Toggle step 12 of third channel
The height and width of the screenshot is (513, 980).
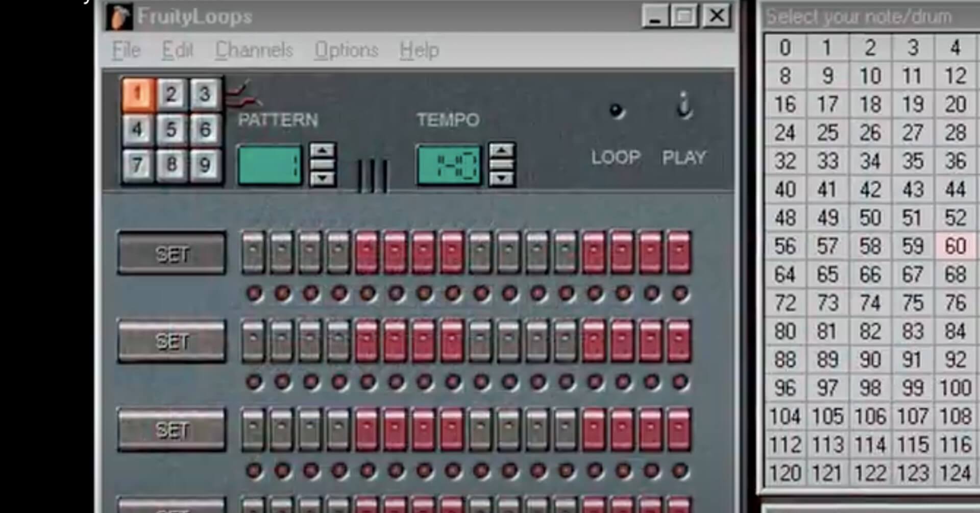click(x=566, y=429)
